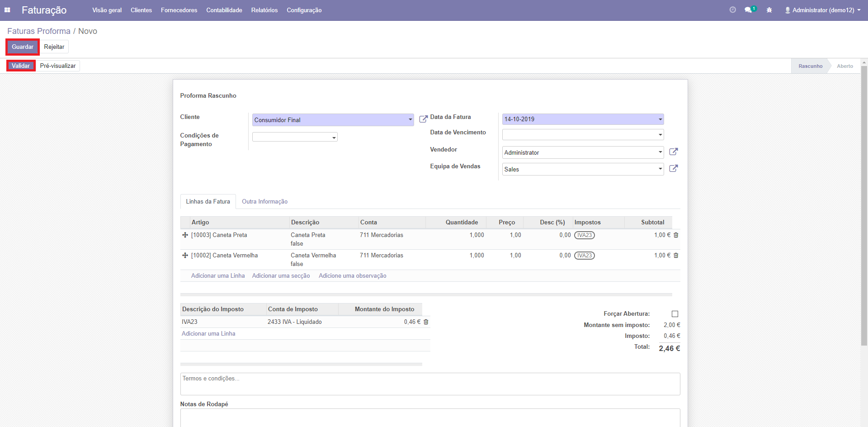The image size is (868, 427).
Task: Click the debug bug icon
Action: pyautogui.click(x=769, y=10)
